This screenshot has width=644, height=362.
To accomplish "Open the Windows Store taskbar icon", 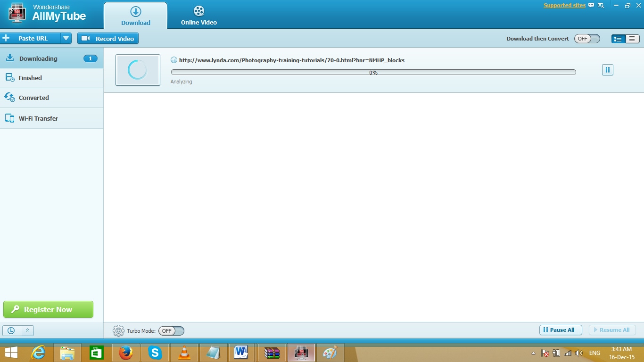I will coord(97,352).
